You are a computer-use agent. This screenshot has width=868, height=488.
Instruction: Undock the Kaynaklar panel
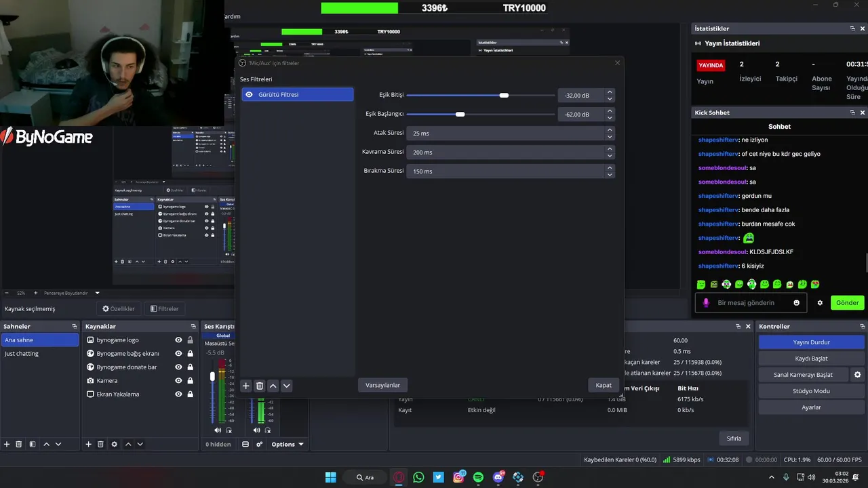(x=193, y=327)
